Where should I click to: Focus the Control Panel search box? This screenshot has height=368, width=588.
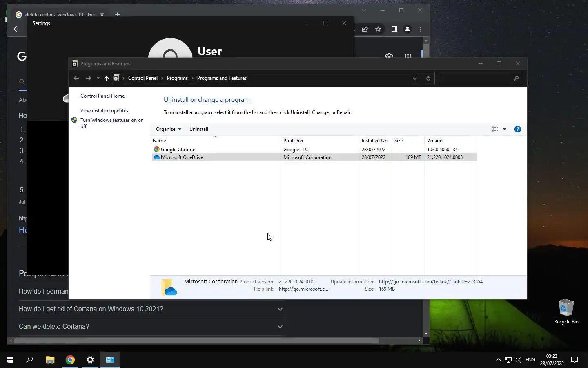(476, 78)
